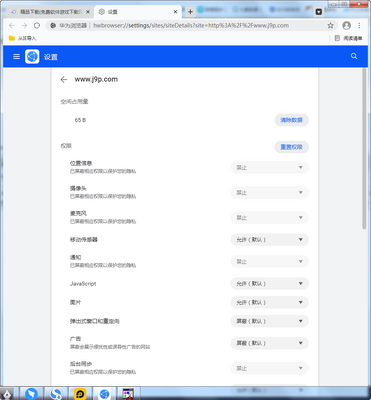Image resolution: width=371 pixels, height=400 pixels.
Task: Open the Sogou browser taskbar icon
Action: (x=56, y=394)
